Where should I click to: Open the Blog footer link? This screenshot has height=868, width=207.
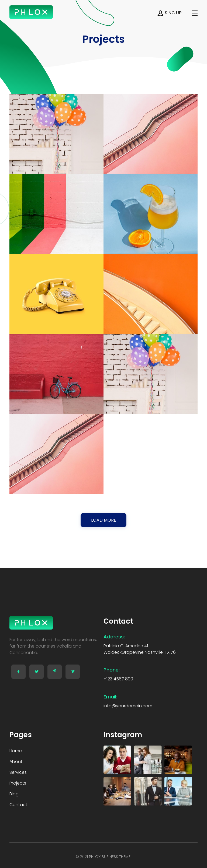pyautogui.click(x=14, y=793)
